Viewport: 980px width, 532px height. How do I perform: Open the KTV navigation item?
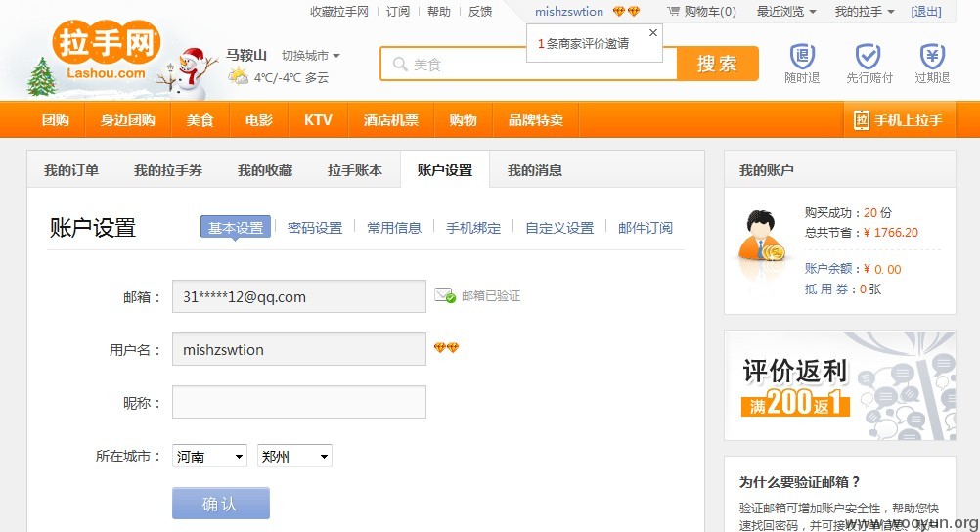[x=318, y=120]
